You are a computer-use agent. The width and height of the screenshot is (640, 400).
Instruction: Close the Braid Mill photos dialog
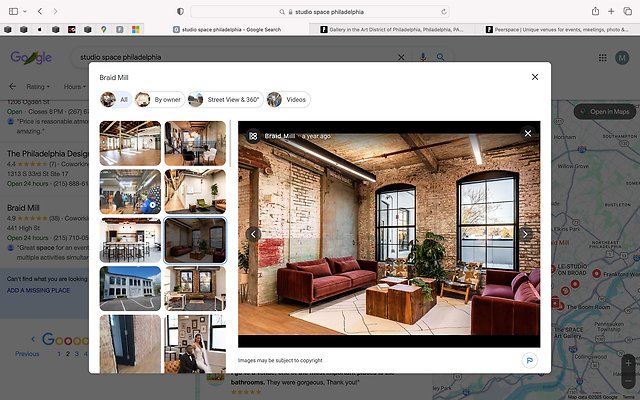coord(535,77)
